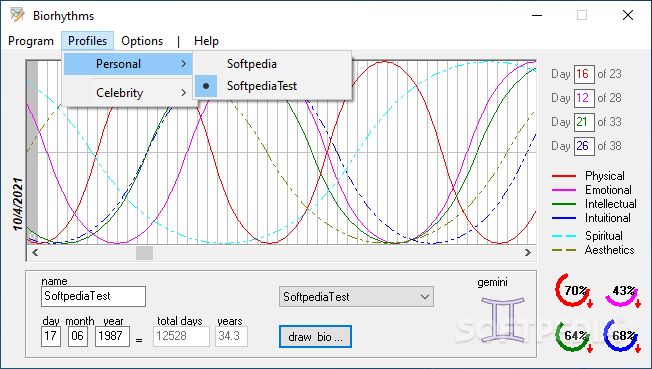
Task: Click the gemini sign label
Action: pyautogui.click(x=492, y=282)
